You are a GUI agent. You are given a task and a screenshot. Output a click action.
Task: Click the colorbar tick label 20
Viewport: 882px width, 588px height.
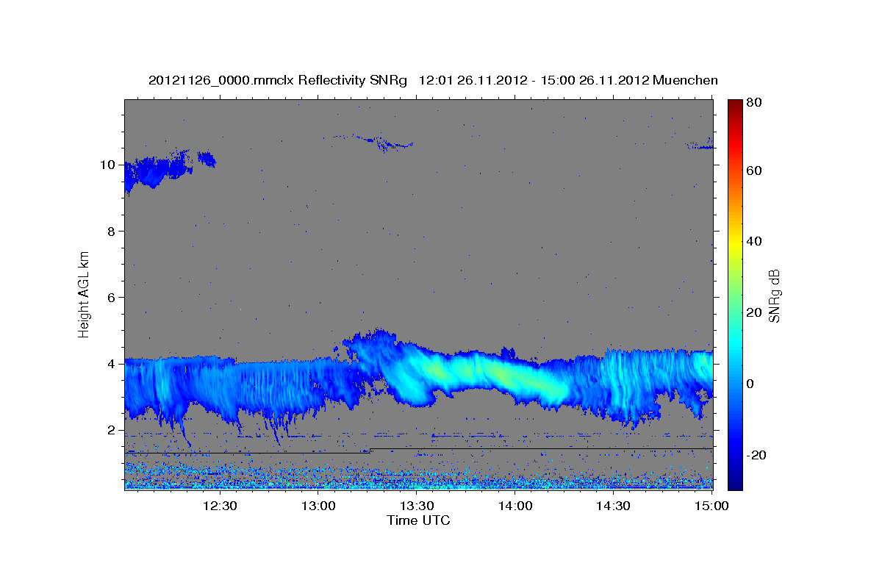point(753,312)
